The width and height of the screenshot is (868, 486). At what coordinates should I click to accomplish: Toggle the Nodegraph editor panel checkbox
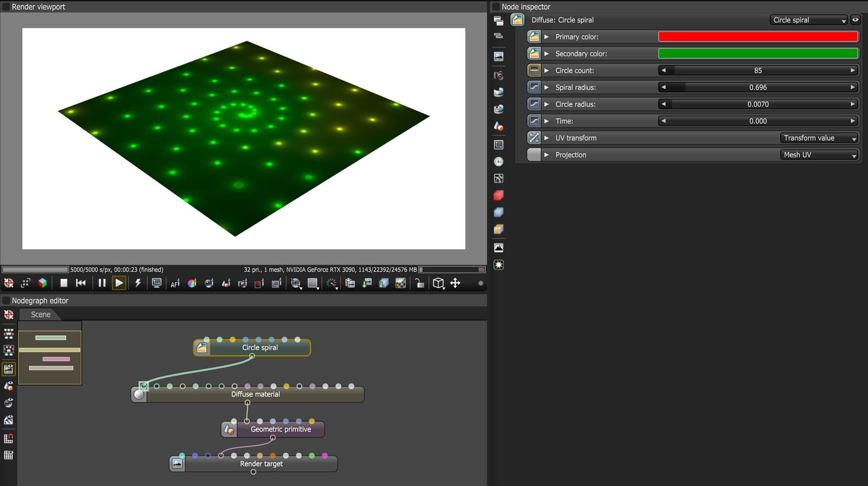6,301
